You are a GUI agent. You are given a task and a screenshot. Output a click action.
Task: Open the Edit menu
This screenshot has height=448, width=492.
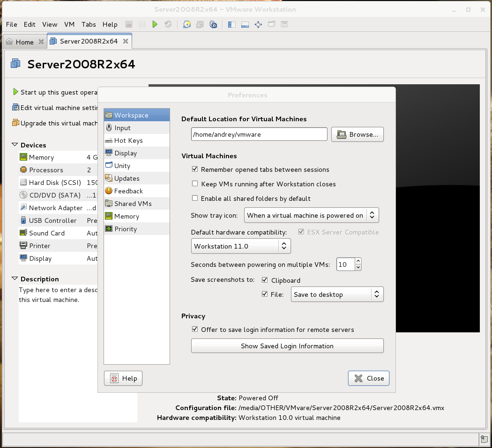click(30, 24)
